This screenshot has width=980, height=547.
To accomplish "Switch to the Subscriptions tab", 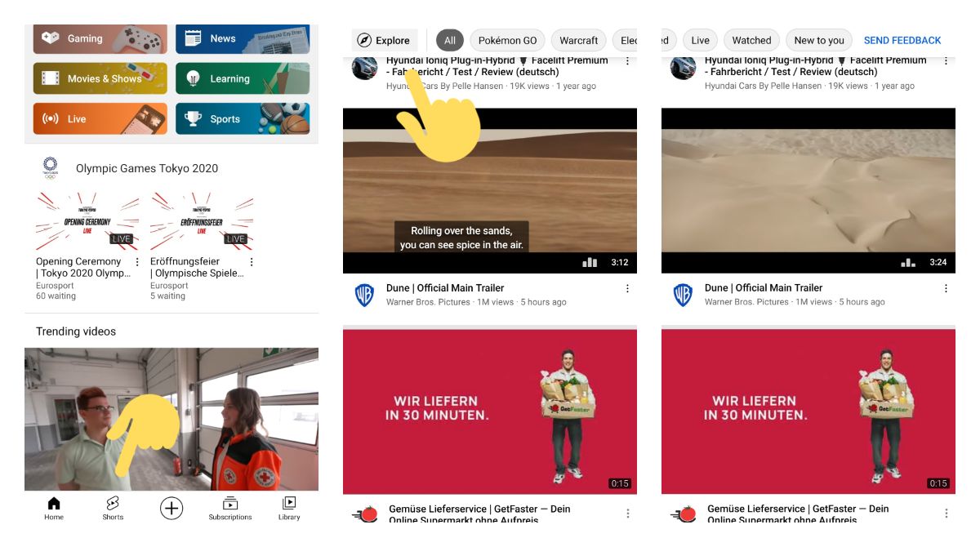I will coord(230,508).
